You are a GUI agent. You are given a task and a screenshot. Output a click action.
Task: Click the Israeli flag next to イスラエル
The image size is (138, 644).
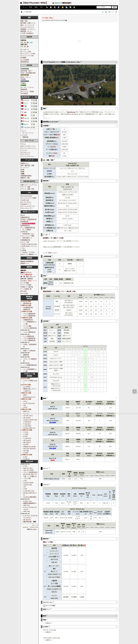pos(22,127)
